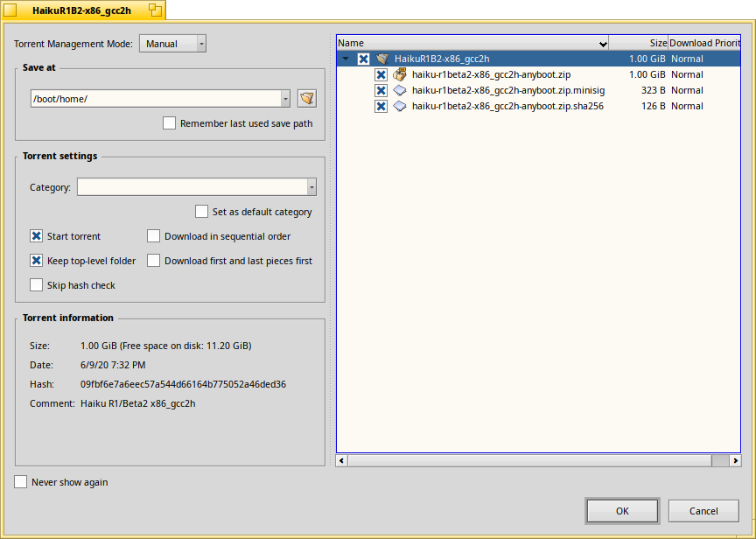This screenshot has height=539, width=756.
Task: Select the anyboot.zip.sha256 row name
Action: (x=507, y=106)
